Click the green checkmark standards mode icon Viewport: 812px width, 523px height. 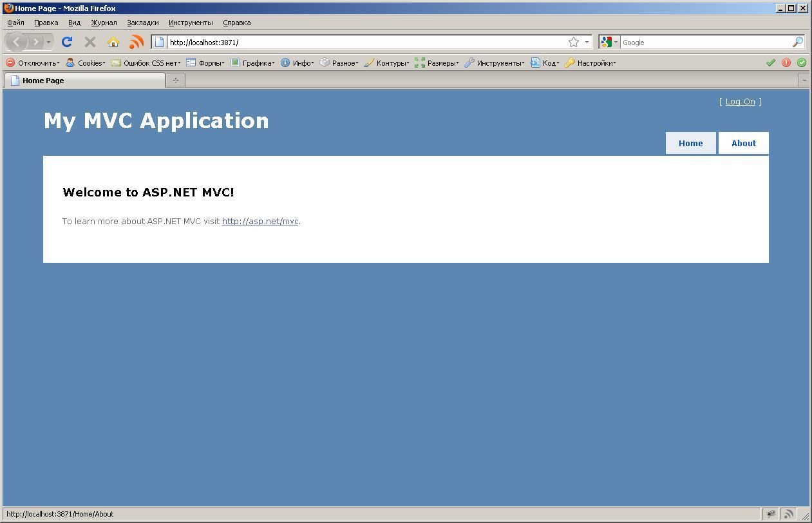(x=771, y=63)
